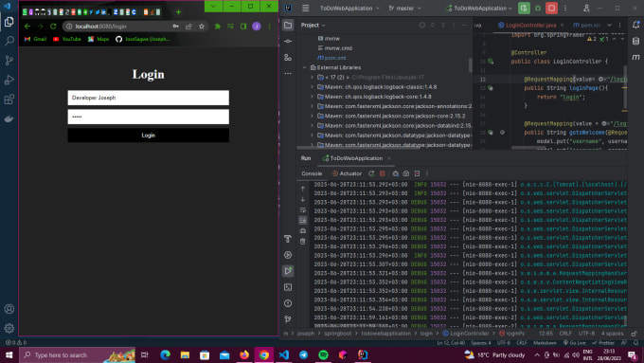Open IntelliJ Structure tool window icon

[x=288, y=57]
